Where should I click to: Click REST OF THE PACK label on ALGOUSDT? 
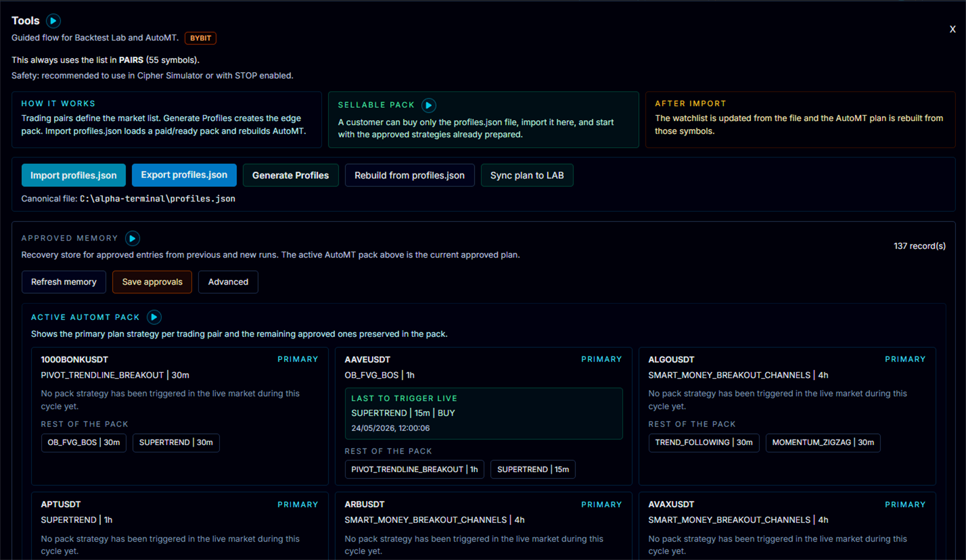[692, 424]
